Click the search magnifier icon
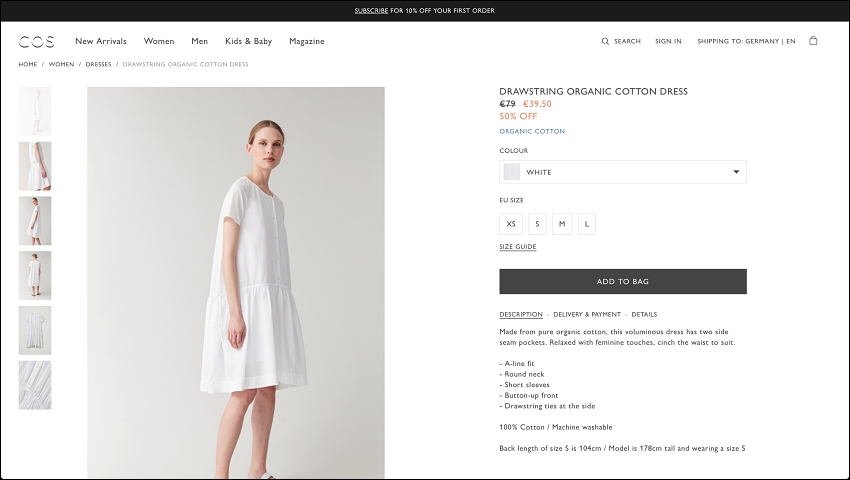The width and height of the screenshot is (850, 480). (605, 41)
